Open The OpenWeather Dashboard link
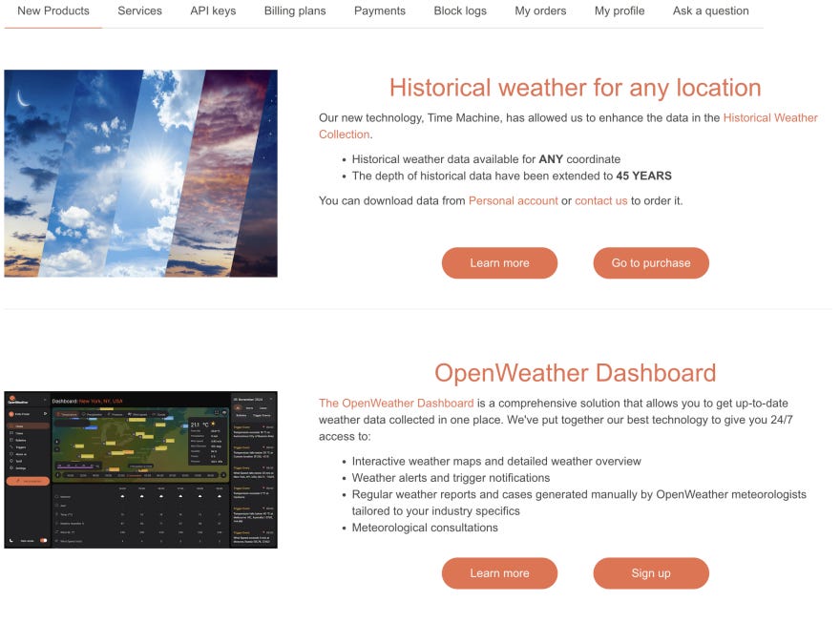The height and width of the screenshot is (643, 840). coord(396,404)
